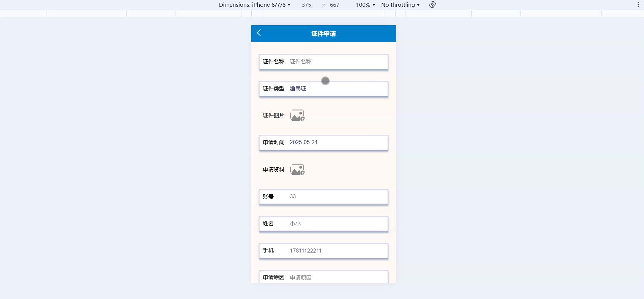
Task: Upload image via 证件图片 icon
Action: 297,115
